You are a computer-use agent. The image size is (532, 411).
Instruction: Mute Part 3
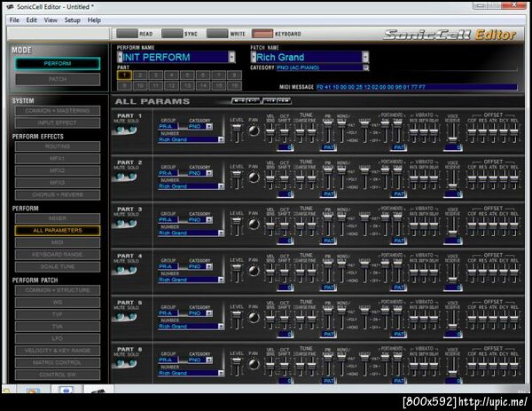pyautogui.click(x=120, y=223)
